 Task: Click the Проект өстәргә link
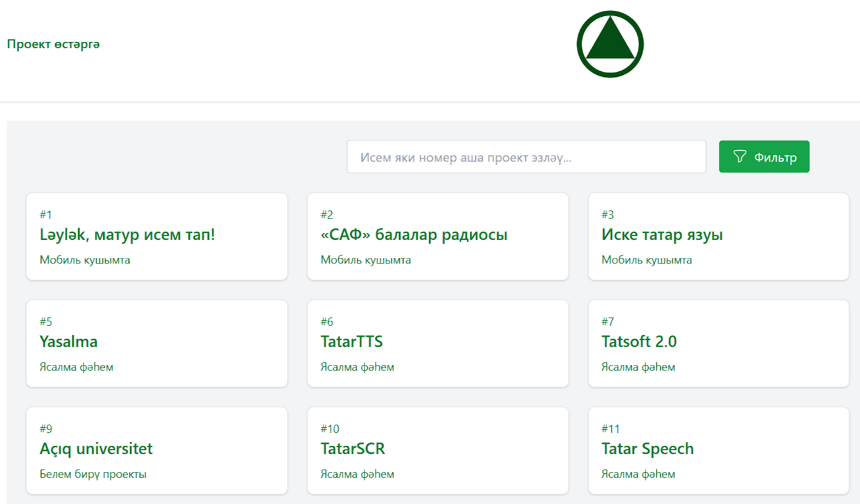[x=53, y=44]
